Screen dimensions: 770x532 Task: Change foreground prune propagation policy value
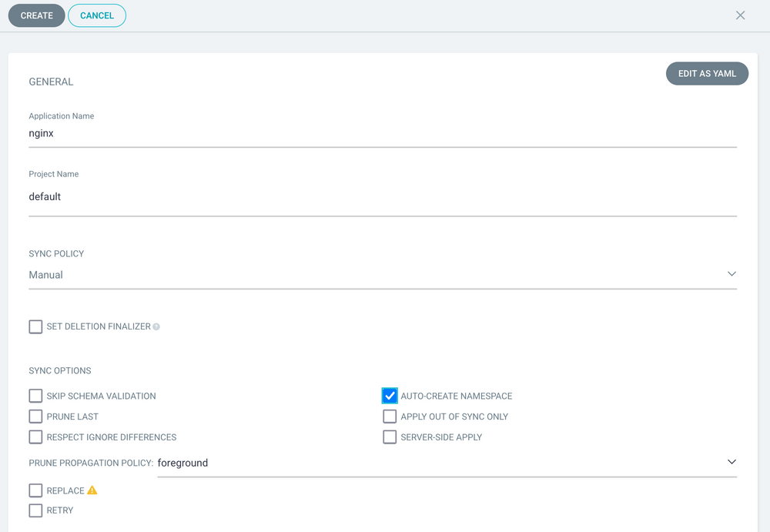click(x=182, y=463)
